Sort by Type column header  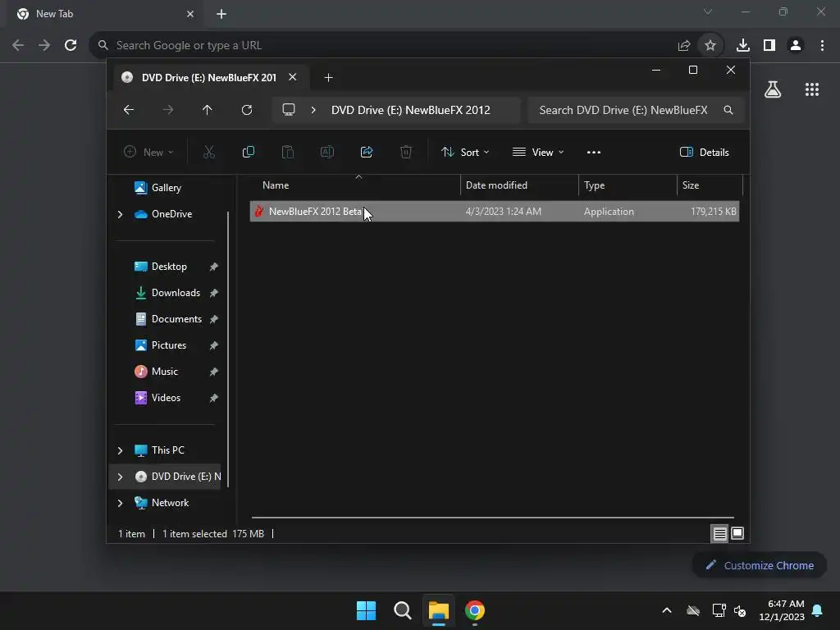coord(628,185)
